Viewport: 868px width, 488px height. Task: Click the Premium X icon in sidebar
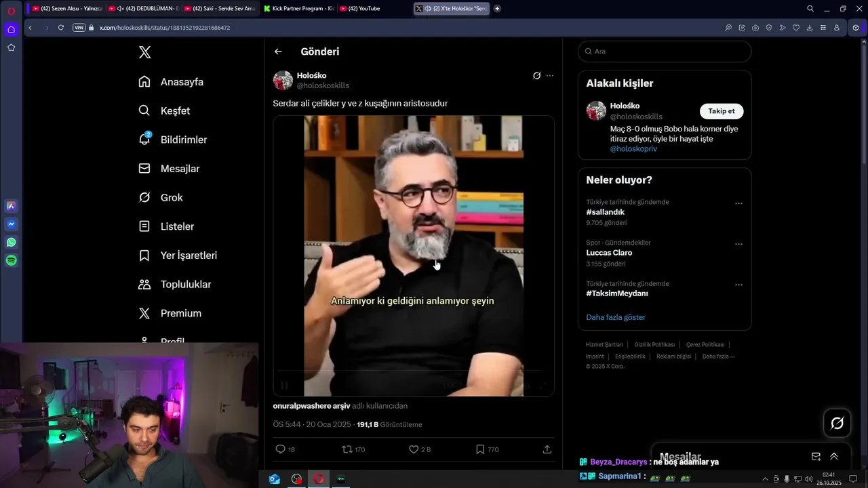pos(144,313)
